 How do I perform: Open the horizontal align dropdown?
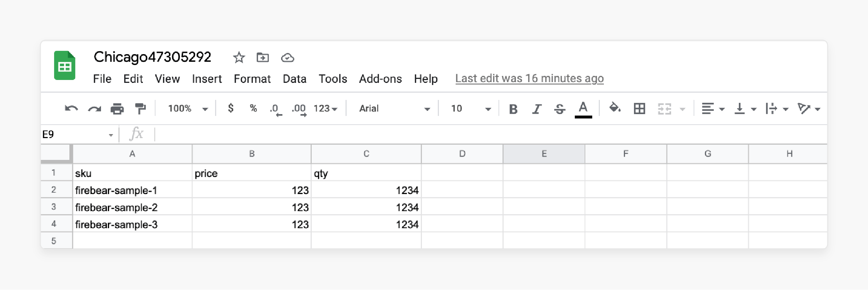[x=712, y=109]
